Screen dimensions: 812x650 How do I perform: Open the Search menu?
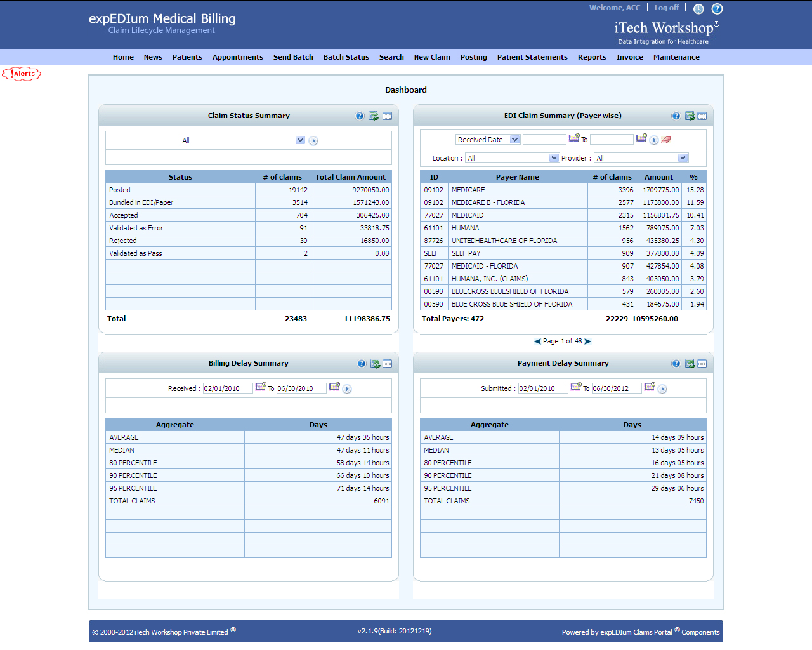point(391,57)
